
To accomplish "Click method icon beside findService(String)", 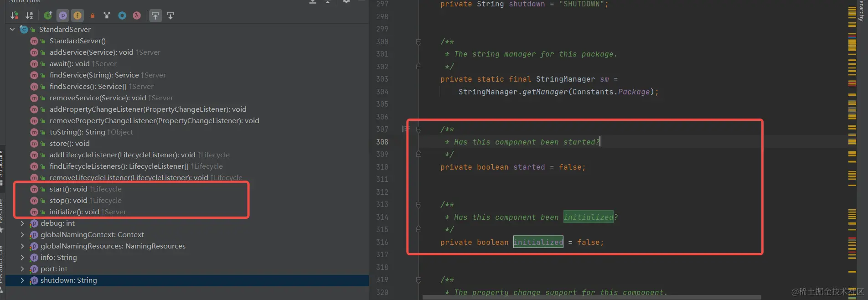I will coord(34,75).
